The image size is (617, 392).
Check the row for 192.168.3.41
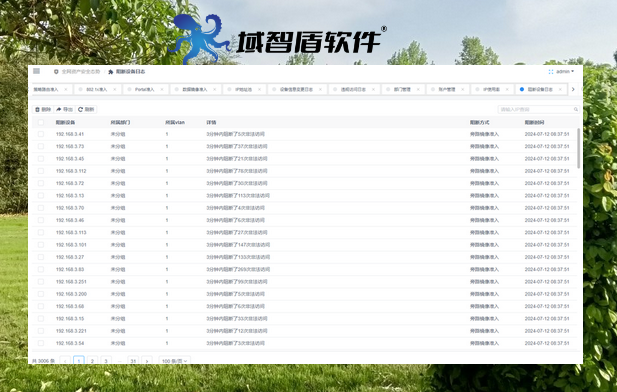pos(41,134)
